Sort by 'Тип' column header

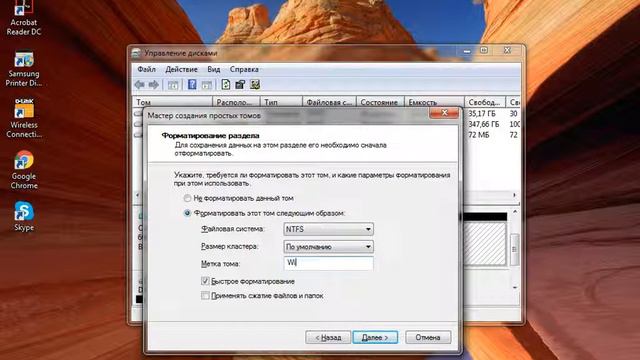(x=281, y=102)
